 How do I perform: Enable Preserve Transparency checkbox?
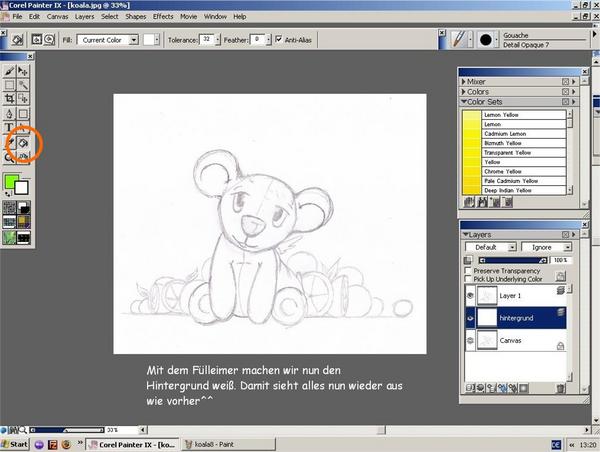pos(468,271)
